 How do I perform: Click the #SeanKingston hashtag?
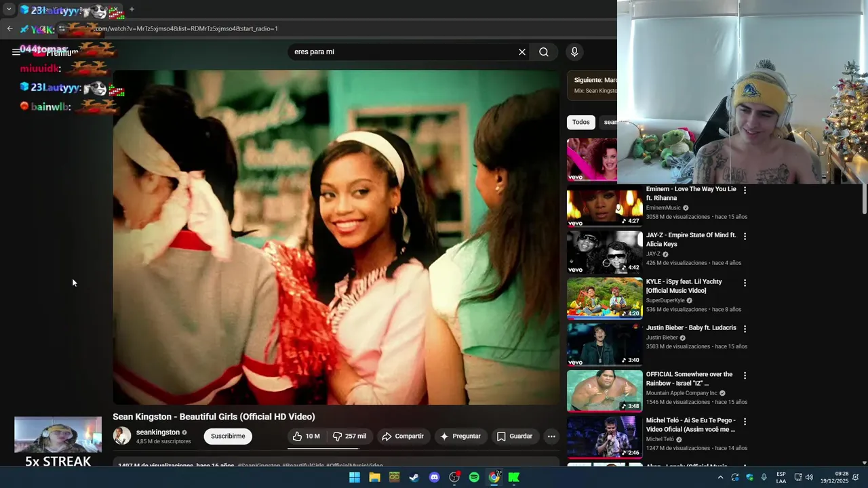point(258,466)
